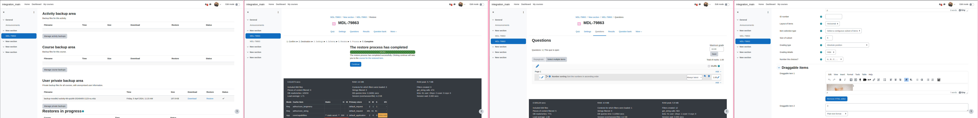This screenshot has width=980, height=118.
Task: Open the Layout of items dropdown
Action: point(832,24)
